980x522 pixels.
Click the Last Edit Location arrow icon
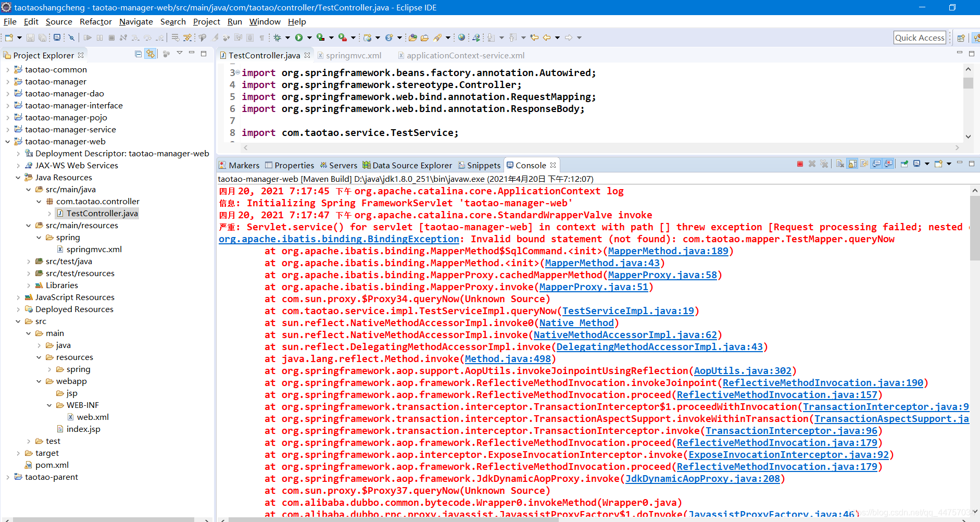tap(534, 38)
